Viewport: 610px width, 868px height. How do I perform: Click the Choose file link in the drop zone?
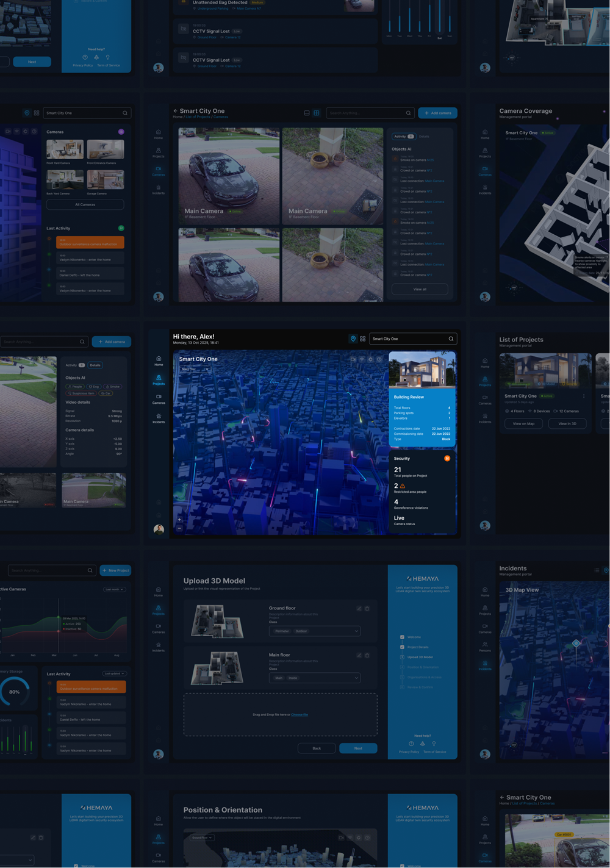300,714
